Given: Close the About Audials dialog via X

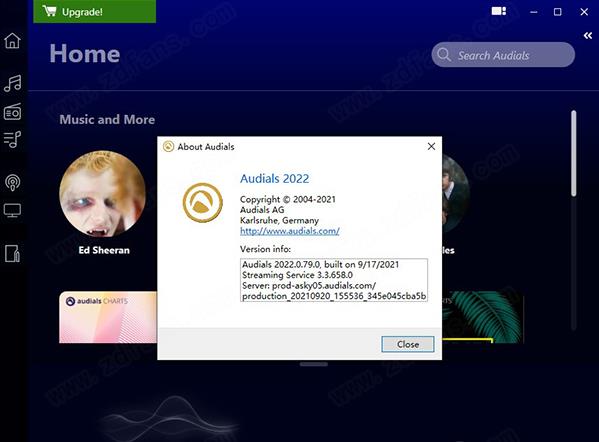Looking at the screenshot, I should click(431, 146).
